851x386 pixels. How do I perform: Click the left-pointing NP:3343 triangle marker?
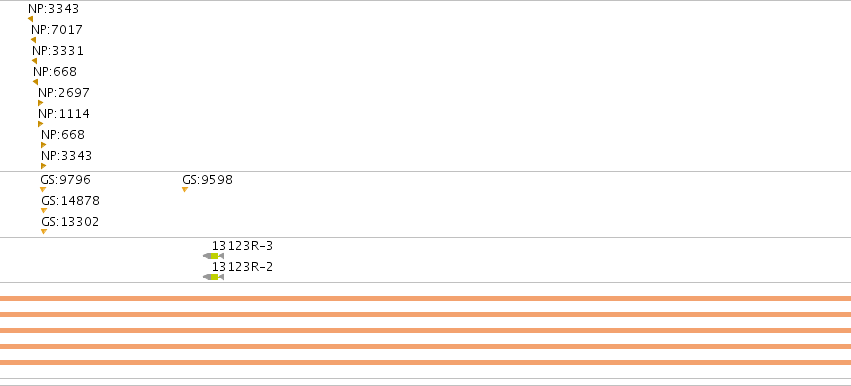(30, 19)
